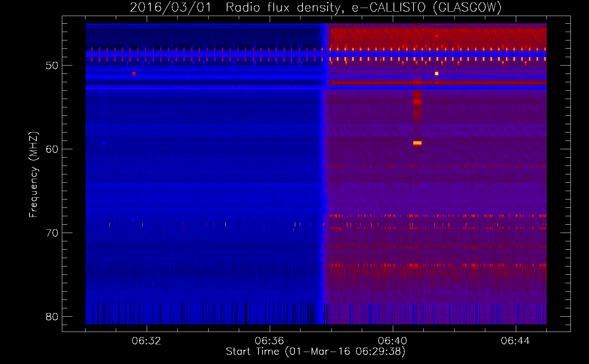Click the yellow-white spot at 51 MHz near 06:41
The width and height of the screenshot is (589, 364).
[436, 74]
